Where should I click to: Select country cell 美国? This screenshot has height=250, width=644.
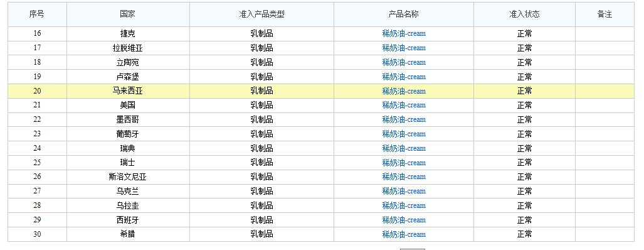point(128,106)
